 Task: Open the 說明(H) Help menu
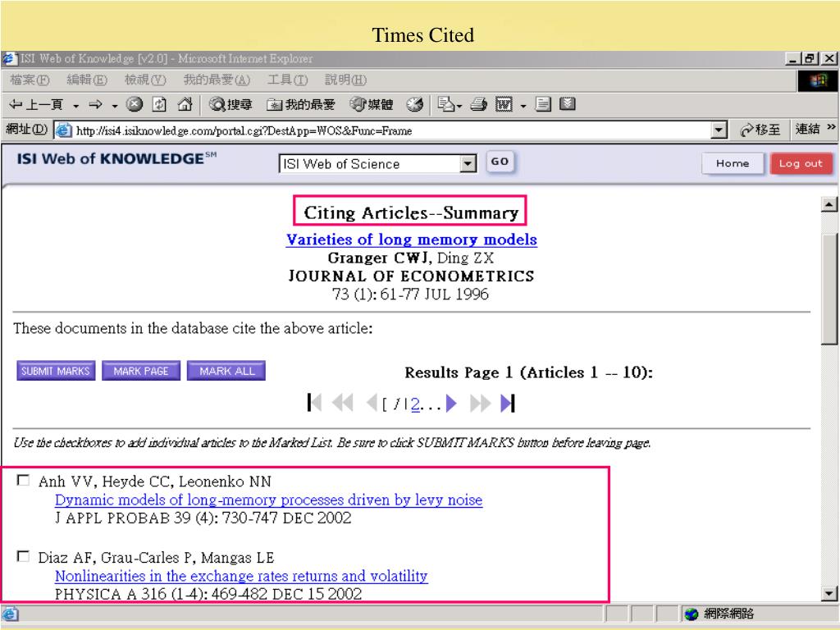coord(346,80)
